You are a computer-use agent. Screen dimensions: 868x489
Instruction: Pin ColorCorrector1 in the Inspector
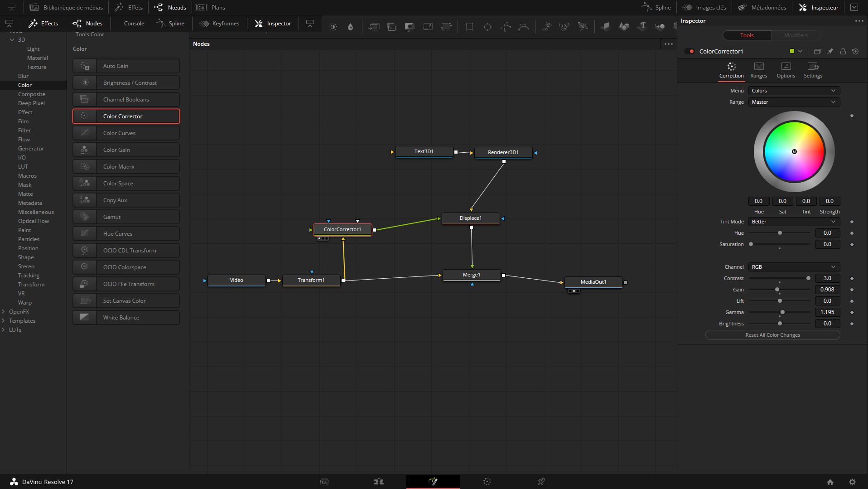point(830,51)
